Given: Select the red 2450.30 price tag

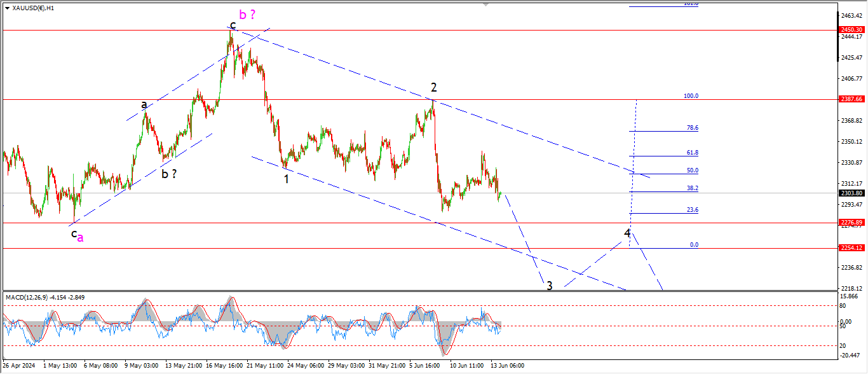Looking at the screenshot, I should 851,30.
